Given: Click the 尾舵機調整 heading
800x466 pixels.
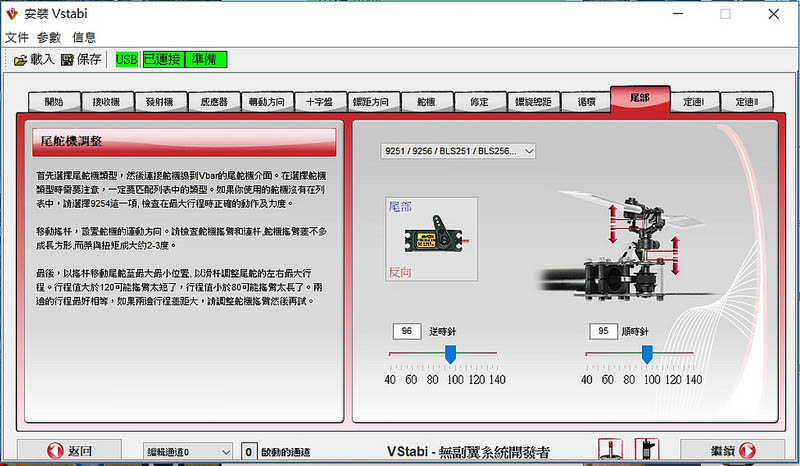Looking at the screenshot, I should pos(71,141).
